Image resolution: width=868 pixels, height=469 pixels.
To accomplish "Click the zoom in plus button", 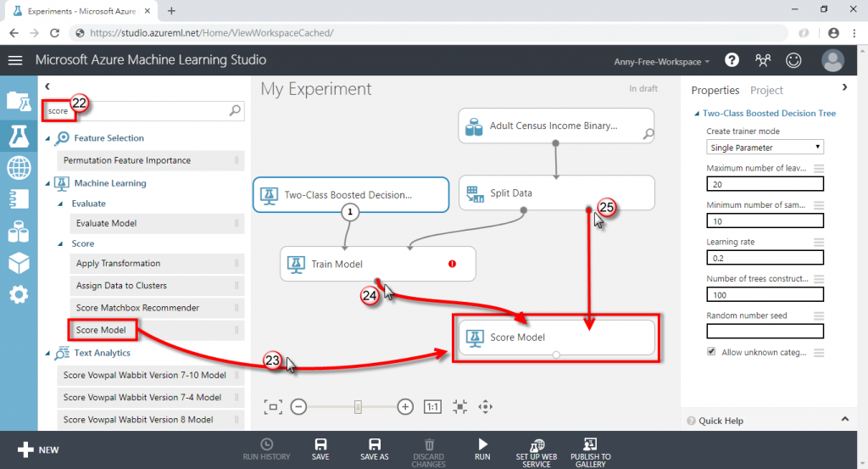I will [x=405, y=407].
